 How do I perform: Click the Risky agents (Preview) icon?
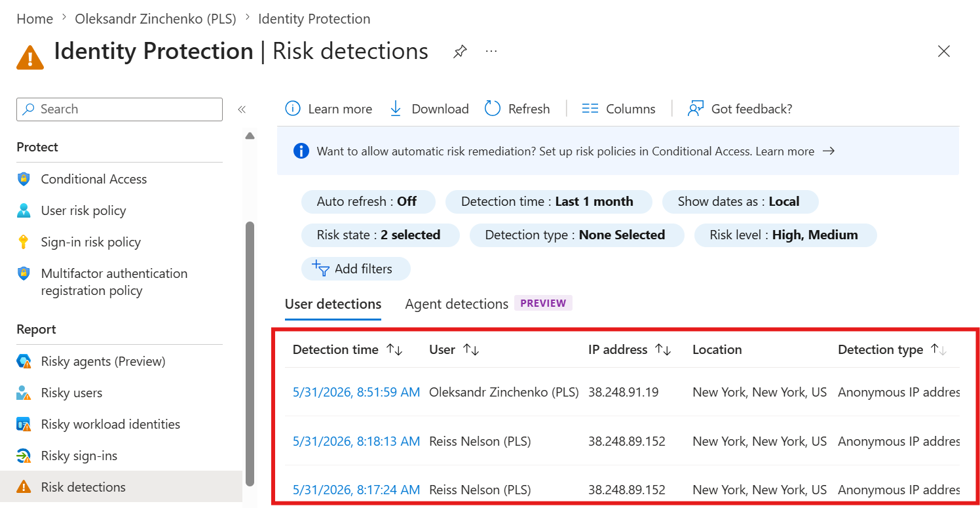click(24, 361)
